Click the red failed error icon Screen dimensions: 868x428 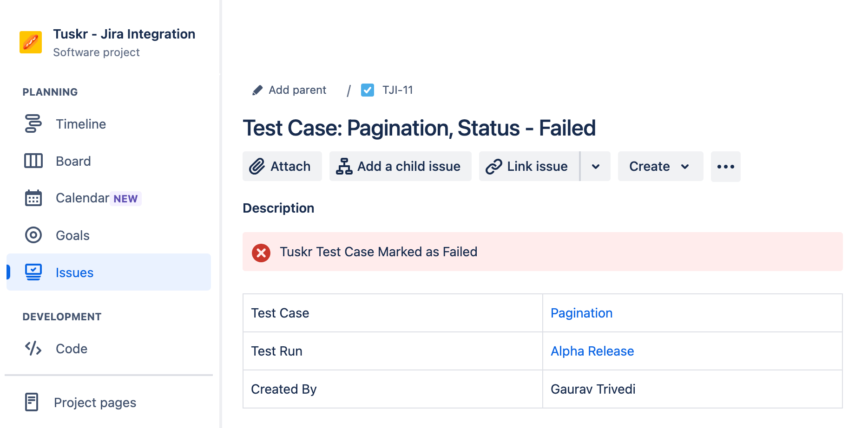[261, 253]
